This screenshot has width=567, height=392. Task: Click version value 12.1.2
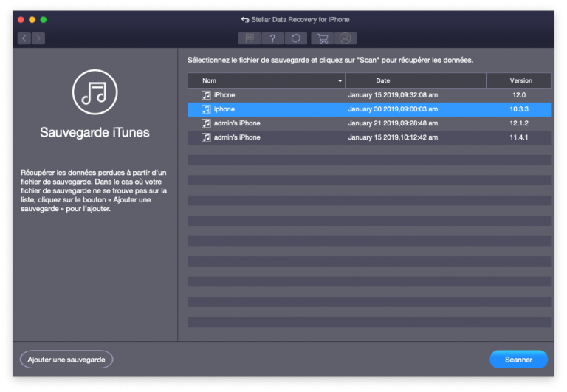click(x=519, y=123)
